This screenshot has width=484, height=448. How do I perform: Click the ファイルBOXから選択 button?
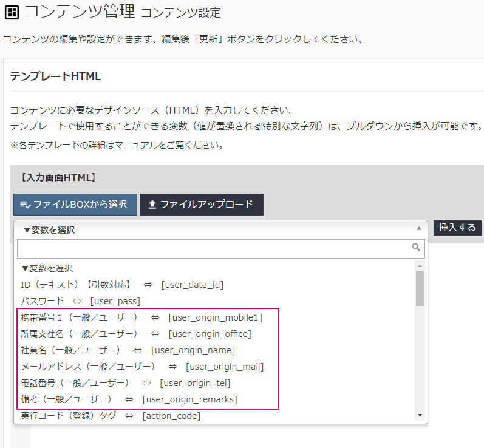click(75, 205)
